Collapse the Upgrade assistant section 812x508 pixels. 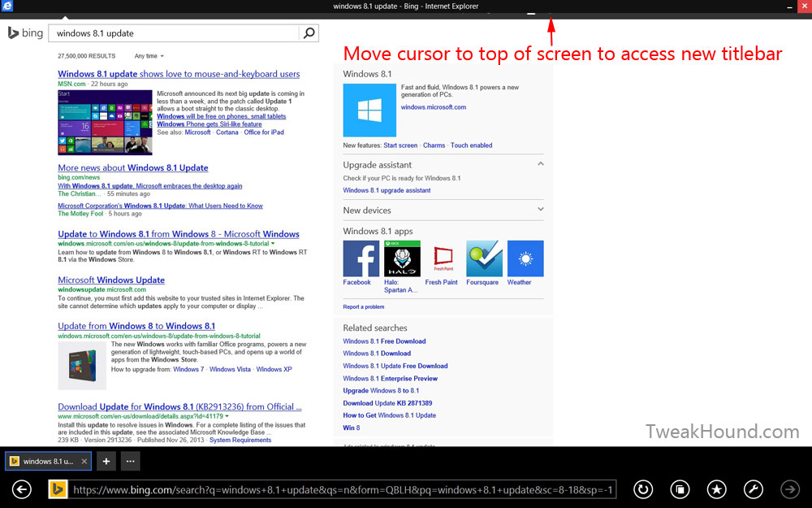540,164
